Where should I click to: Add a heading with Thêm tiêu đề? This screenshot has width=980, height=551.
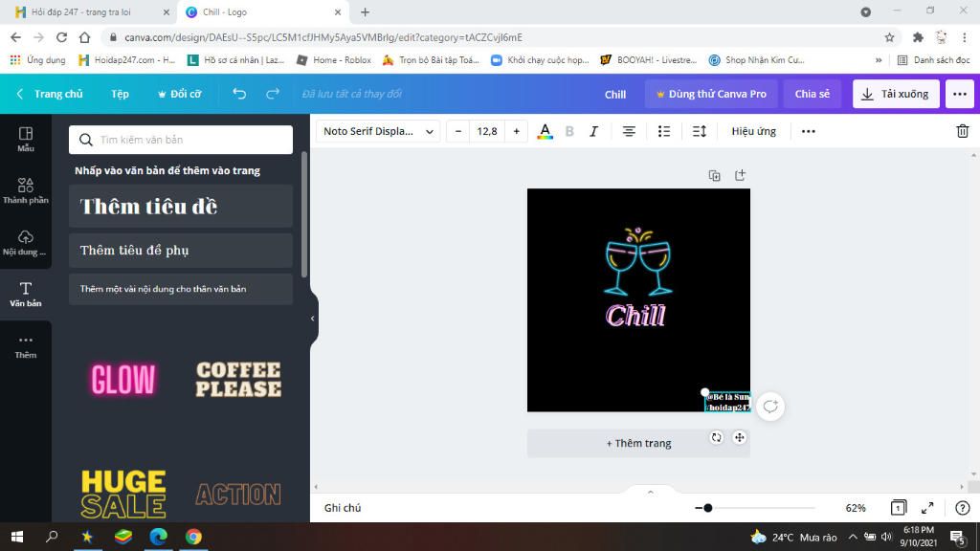[x=181, y=207]
